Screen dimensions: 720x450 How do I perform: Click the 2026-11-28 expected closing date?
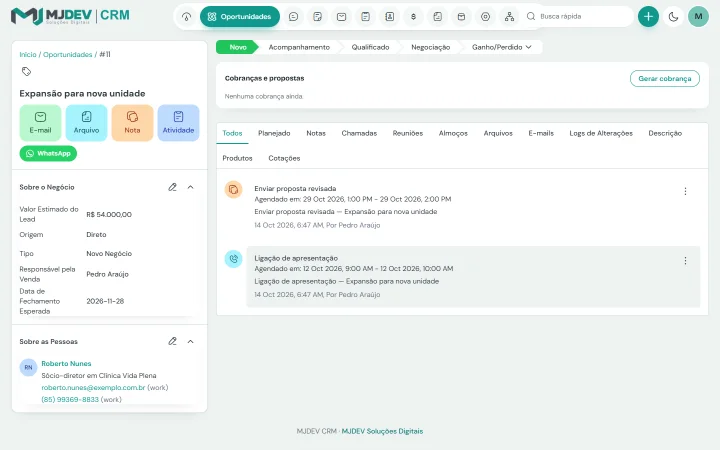(x=105, y=301)
